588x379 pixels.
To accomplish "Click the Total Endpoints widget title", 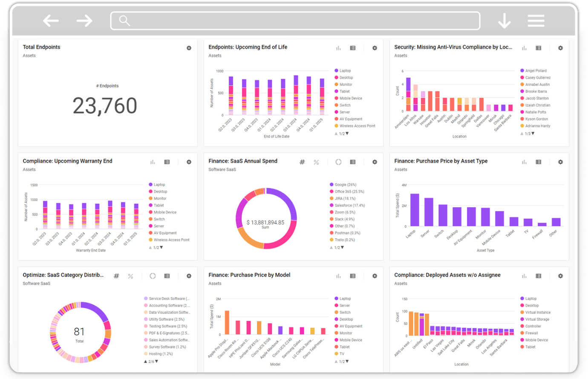I will coord(41,47).
